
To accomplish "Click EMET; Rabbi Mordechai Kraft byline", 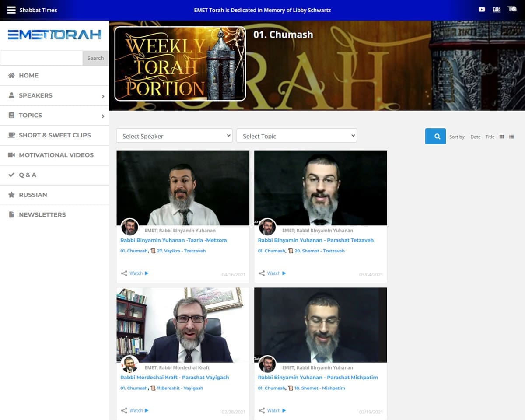I will click(x=177, y=368).
